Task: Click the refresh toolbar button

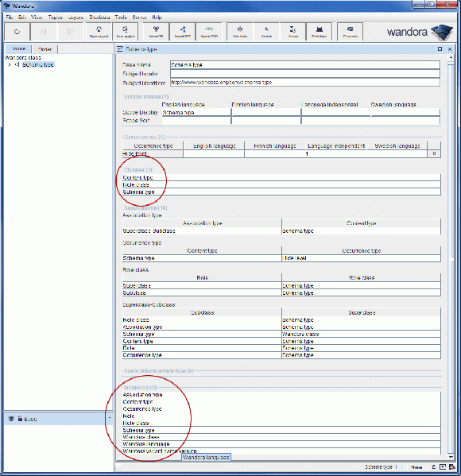Action: (x=17, y=32)
